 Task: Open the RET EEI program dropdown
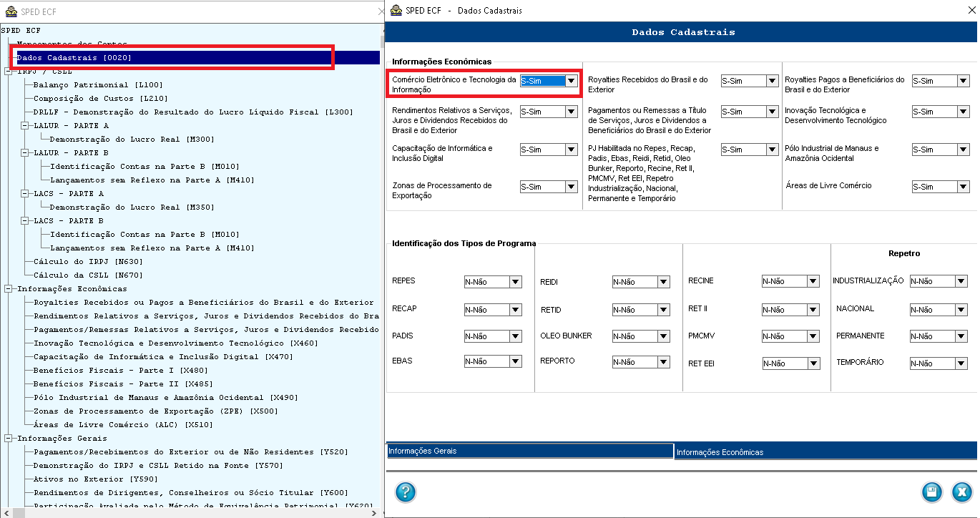813,363
